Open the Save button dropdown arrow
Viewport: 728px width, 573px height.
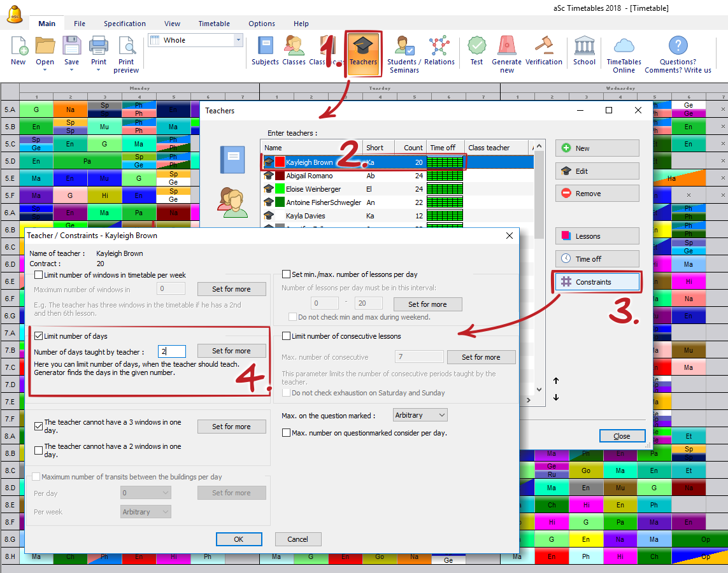coord(71,70)
